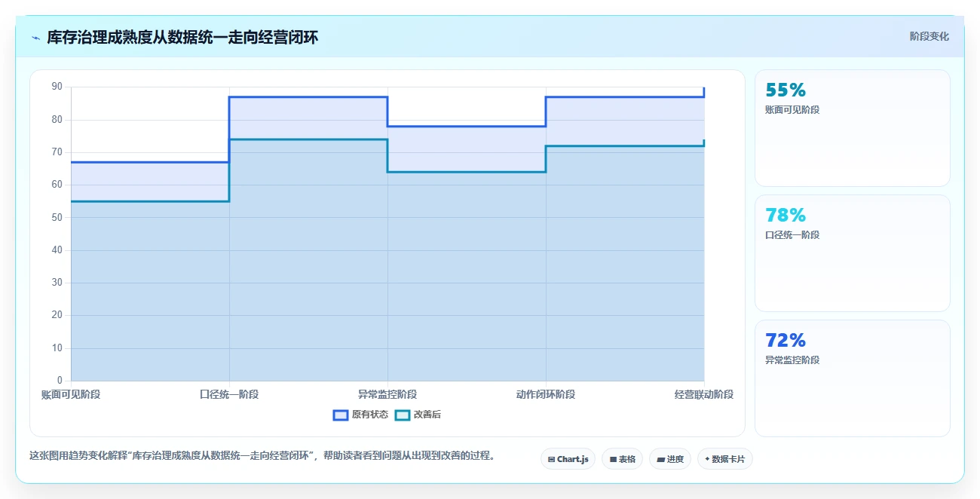980x499 pixels.
Task: Open the 78% 口径统一阶段 card
Action: tap(852, 253)
